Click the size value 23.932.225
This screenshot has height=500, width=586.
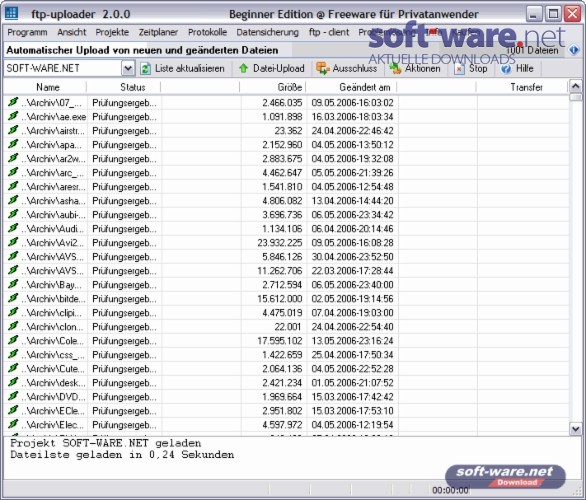[280, 243]
